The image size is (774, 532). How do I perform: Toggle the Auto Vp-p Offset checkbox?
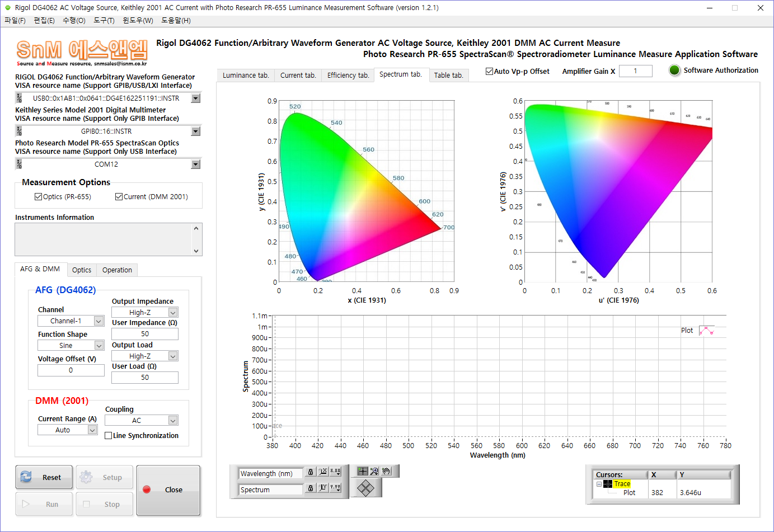489,72
